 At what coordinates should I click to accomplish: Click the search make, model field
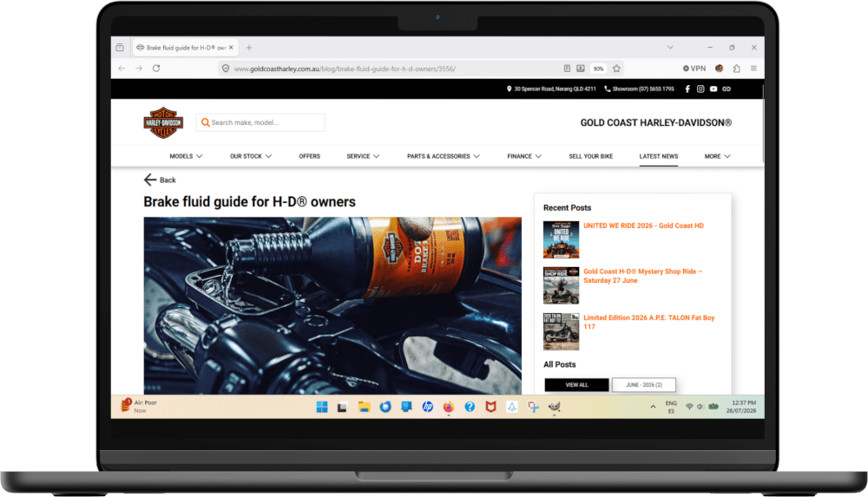pyautogui.click(x=260, y=122)
